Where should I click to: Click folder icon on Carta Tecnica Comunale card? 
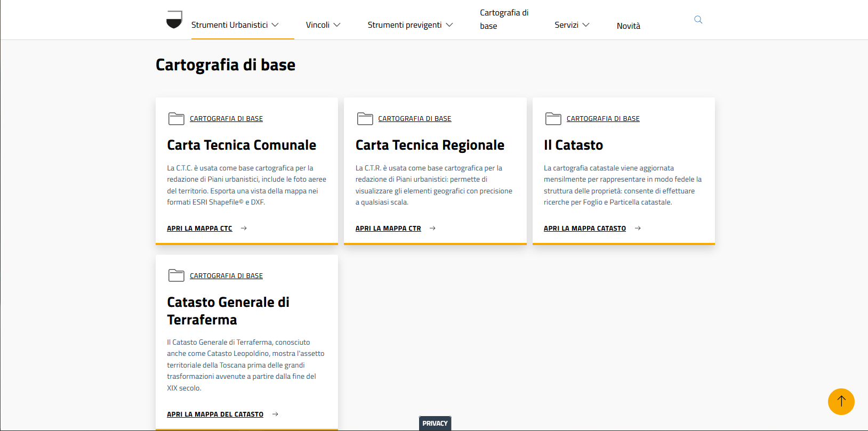[176, 119]
